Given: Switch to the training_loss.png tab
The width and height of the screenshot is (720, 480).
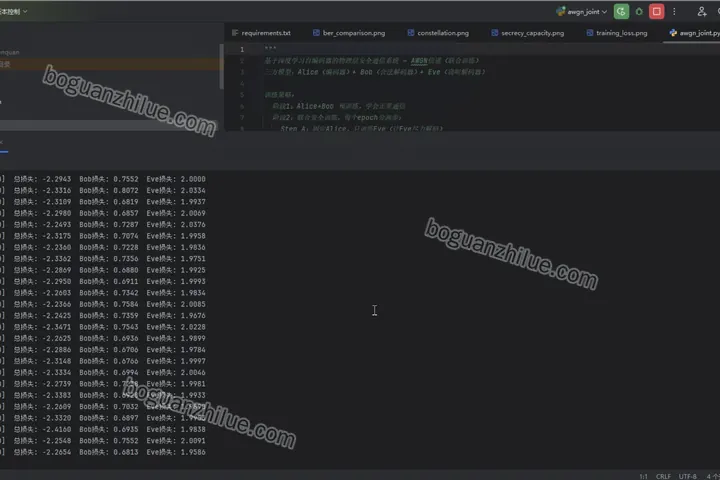Looking at the screenshot, I should pyautogui.click(x=617, y=33).
